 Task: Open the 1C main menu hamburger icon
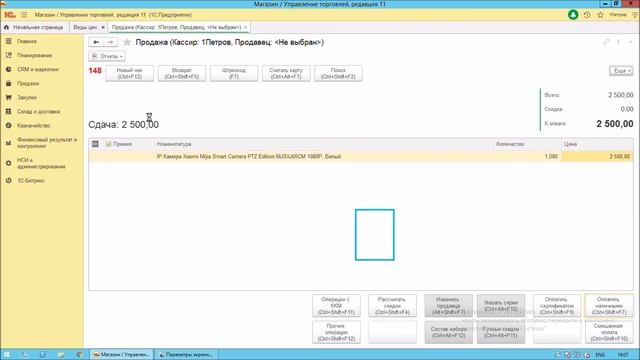pyautogui.click(x=24, y=15)
